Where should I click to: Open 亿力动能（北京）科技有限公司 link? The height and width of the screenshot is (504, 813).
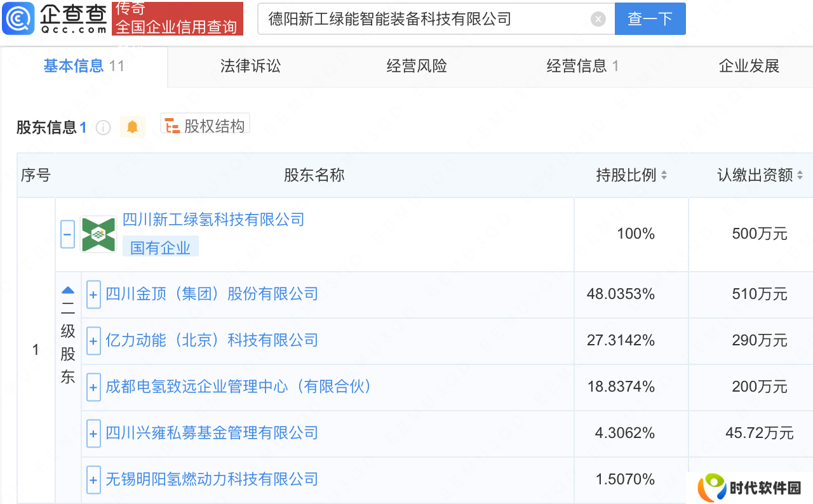pos(212,340)
